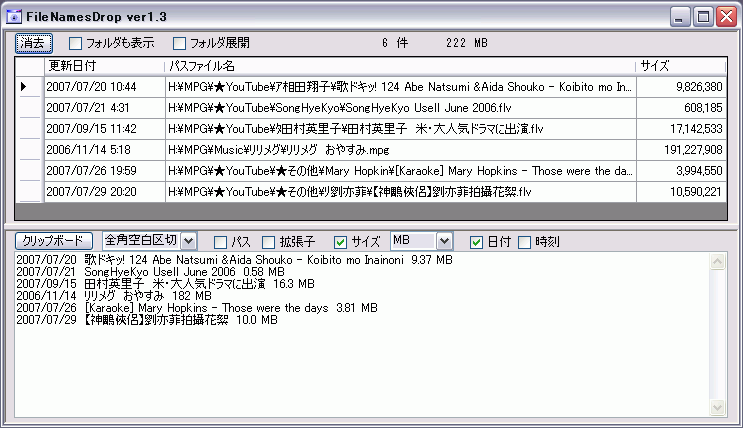Select the SongHyeKyo Usell June 2006.flv row
The image size is (743, 428).
pos(400,108)
